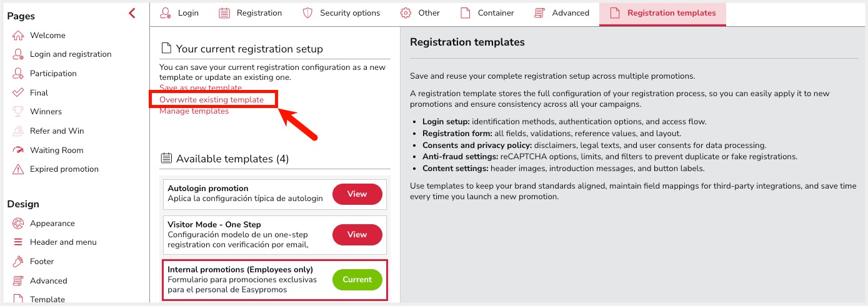Collapse the left sidebar with red chevron
Viewport: 868px width, 306px height.
click(x=132, y=13)
